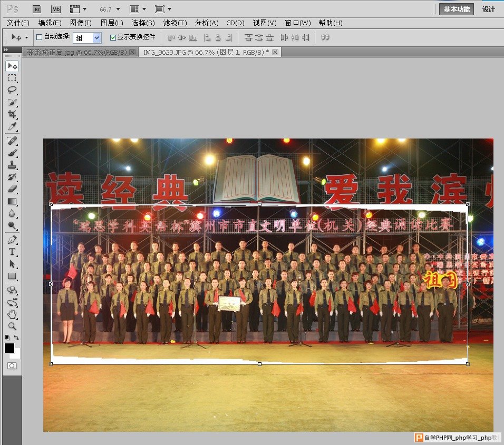504x445 pixels.
Task: Click the align left edges icon
Action: coord(207,37)
